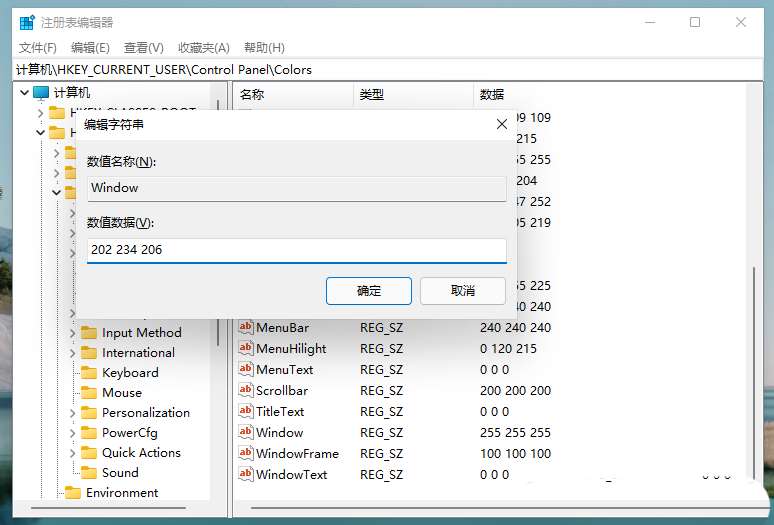Viewport: 774px width, 525px height.
Task: Sort by the 名称 column header
Action: click(x=290, y=95)
